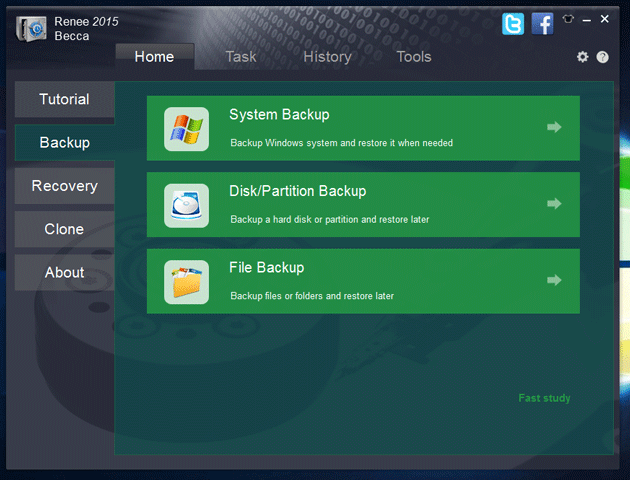Image resolution: width=630 pixels, height=480 pixels.
Task: Click 'Backup Windows system and restore it when needed'
Action: pyautogui.click(x=342, y=143)
